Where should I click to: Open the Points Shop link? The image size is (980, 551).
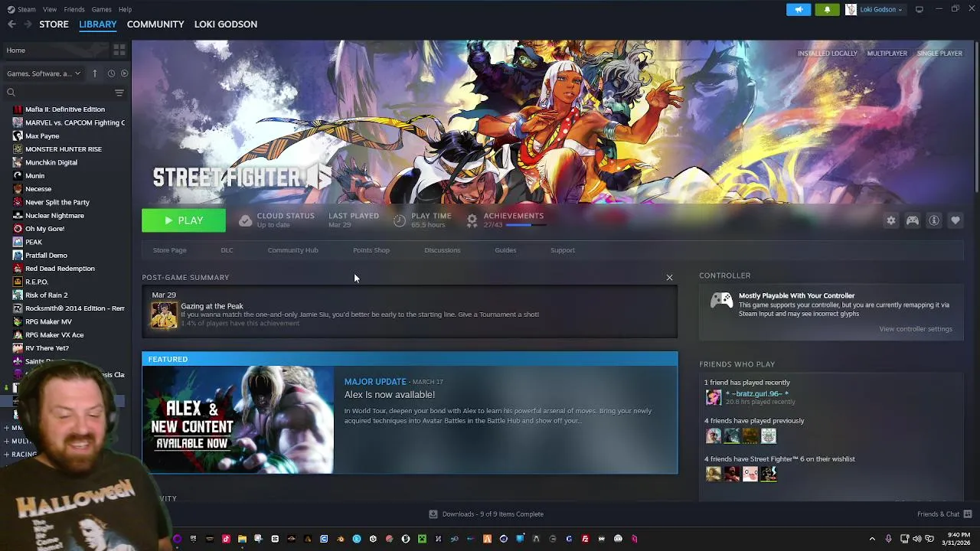tap(371, 250)
